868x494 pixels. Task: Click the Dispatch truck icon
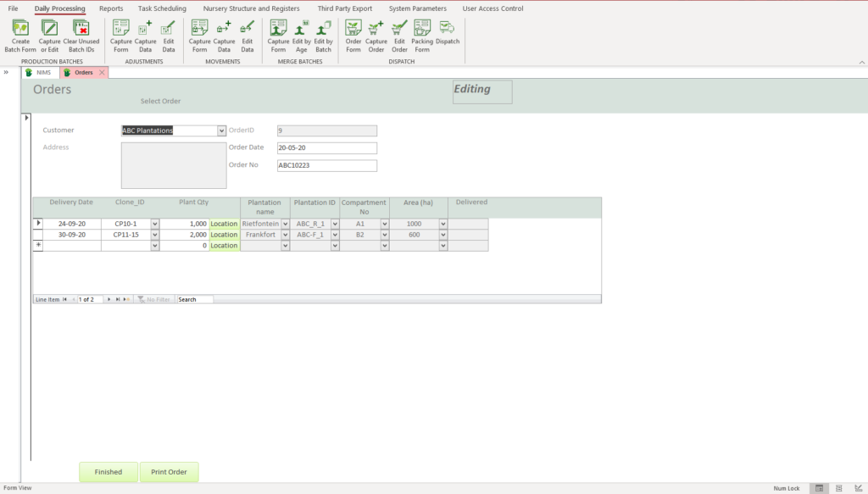[448, 34]
